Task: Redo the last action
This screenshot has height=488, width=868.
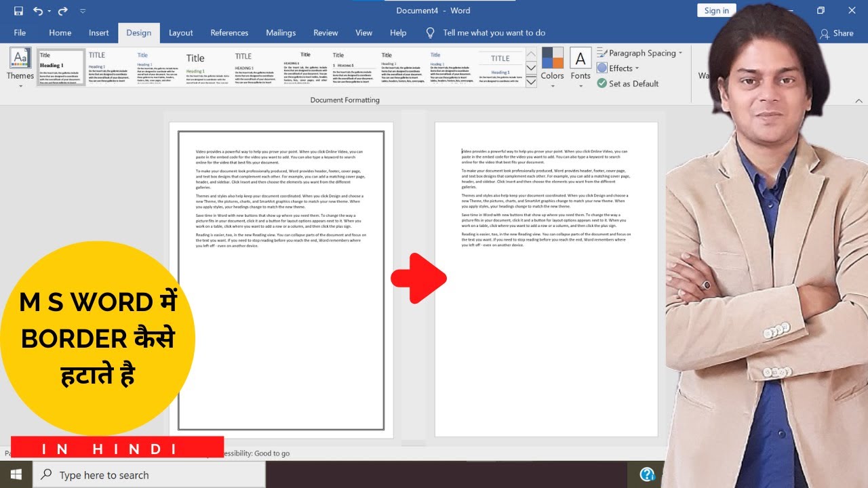Action: pyautogui.click(x=63, y=11)
